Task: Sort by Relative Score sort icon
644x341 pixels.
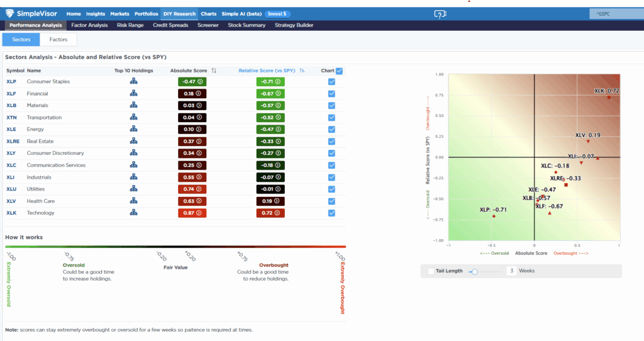Action: (303, 71)
